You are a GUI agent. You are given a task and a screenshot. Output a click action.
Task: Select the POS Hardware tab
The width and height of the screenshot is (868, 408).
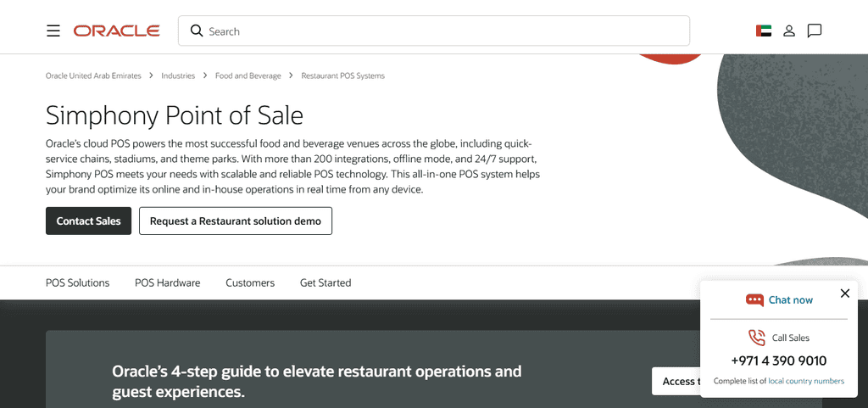[x=167, y=283]
